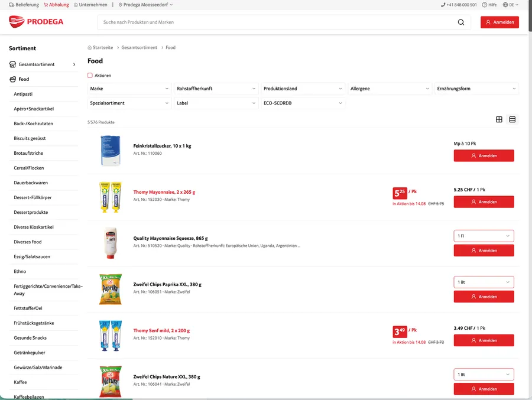This screenshot has width=532, height=400.
Task: Open the Prodega Moosseedorf location selector
Action: point(145,5)
